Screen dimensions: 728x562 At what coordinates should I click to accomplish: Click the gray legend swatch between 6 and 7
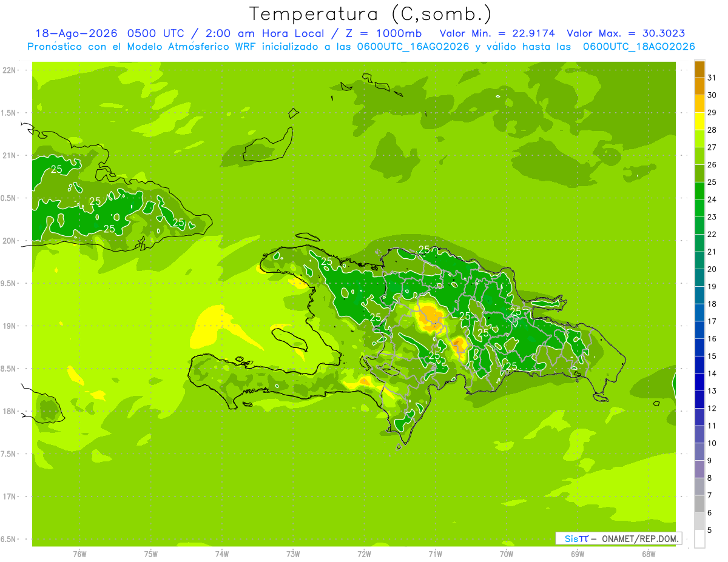point(699,504)
